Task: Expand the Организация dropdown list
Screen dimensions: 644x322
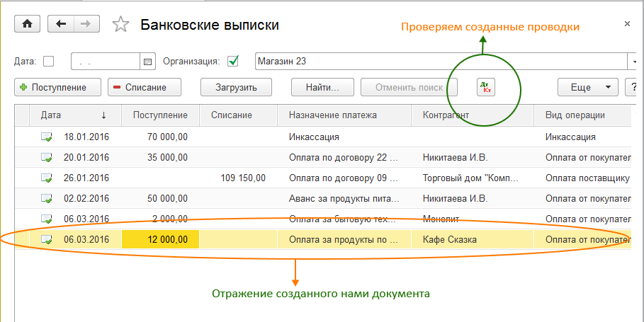Action: coord(633,62)
